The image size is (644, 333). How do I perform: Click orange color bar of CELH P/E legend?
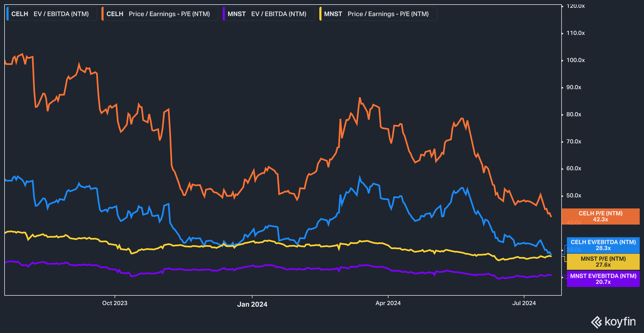pyautogui.click(x=103, y=14)
